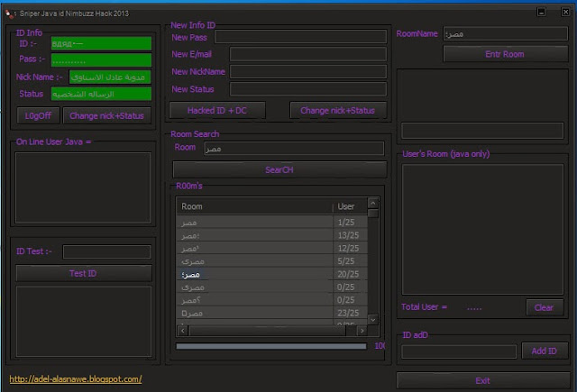Click the room list scroll up arrow
This screenshot has height=392, width=577.
click(372, 203)
